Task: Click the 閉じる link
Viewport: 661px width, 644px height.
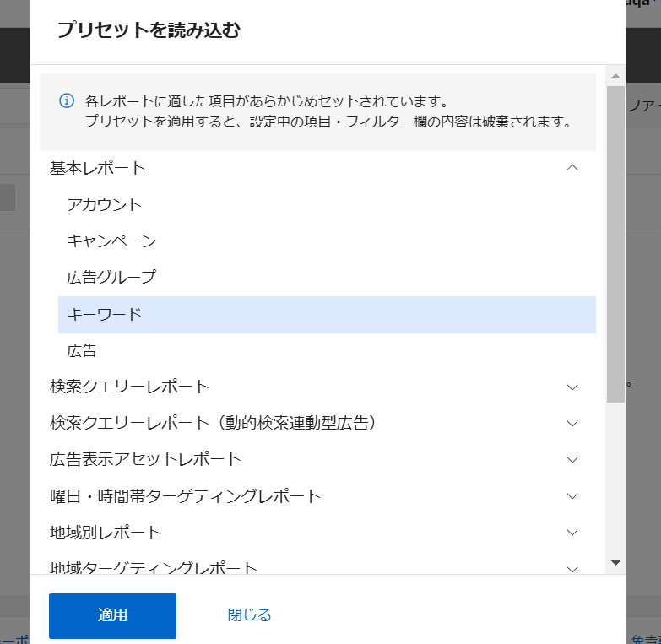Action: tap(249, 615)
